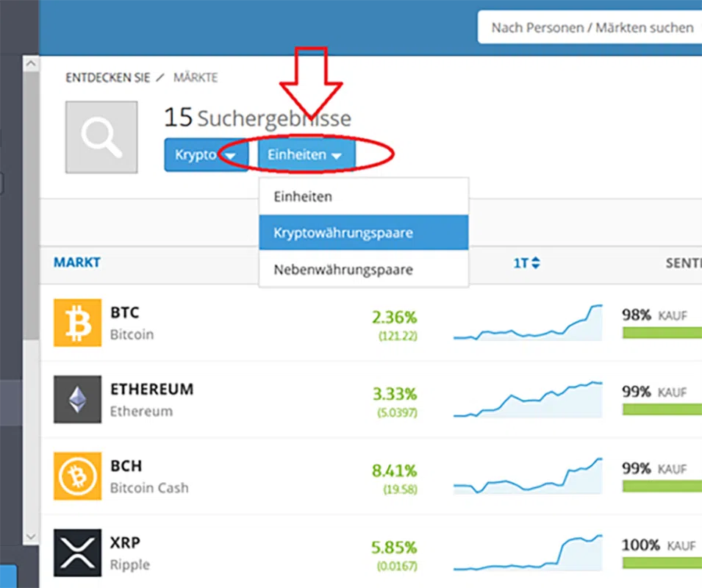Screen dimensions: 702x588
Task: Click the vertical scrollbar thumb
Action: (x=31, y=206)
